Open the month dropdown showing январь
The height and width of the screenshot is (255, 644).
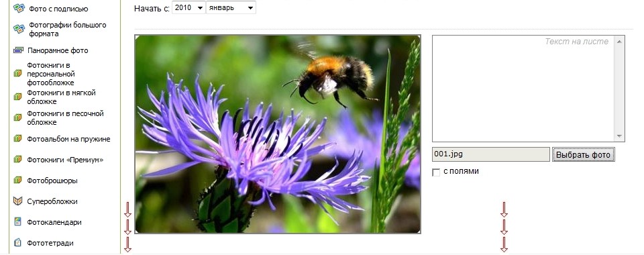(231, 7)
